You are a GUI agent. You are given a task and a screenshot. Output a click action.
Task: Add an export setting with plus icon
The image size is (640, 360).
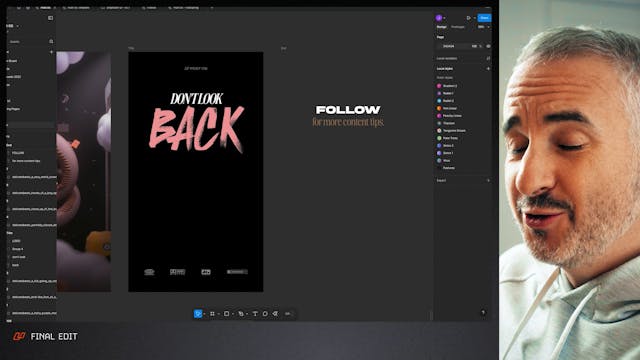(x=488, y=180)
